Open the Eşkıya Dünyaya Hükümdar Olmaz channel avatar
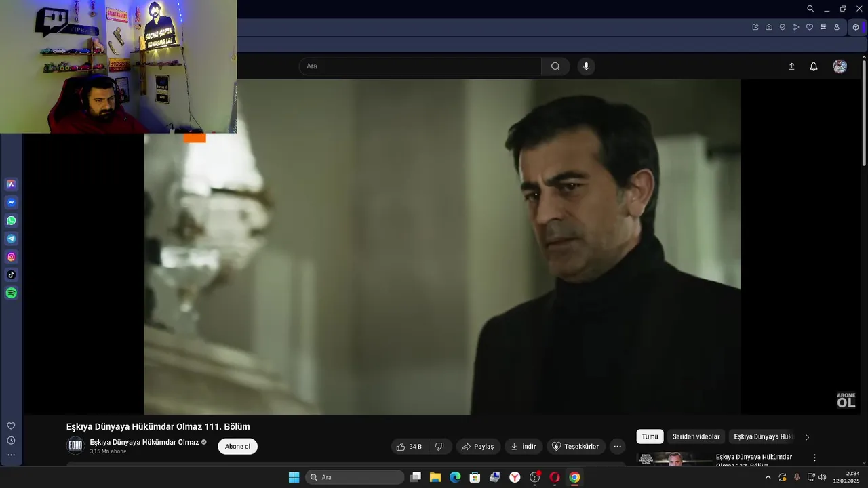The width and height of the screenshot is (868, 488). 75,446
